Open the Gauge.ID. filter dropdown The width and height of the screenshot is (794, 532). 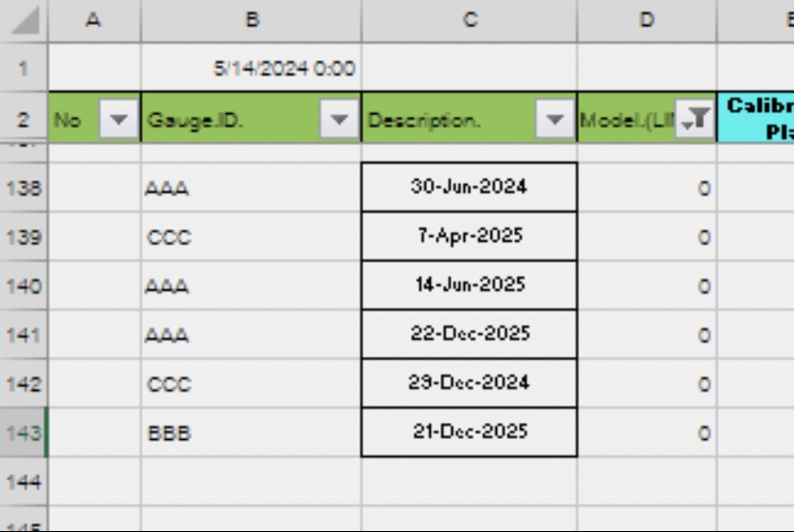click(339, 120)
